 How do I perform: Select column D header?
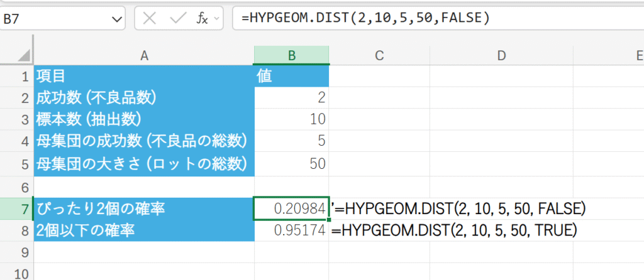501,55
